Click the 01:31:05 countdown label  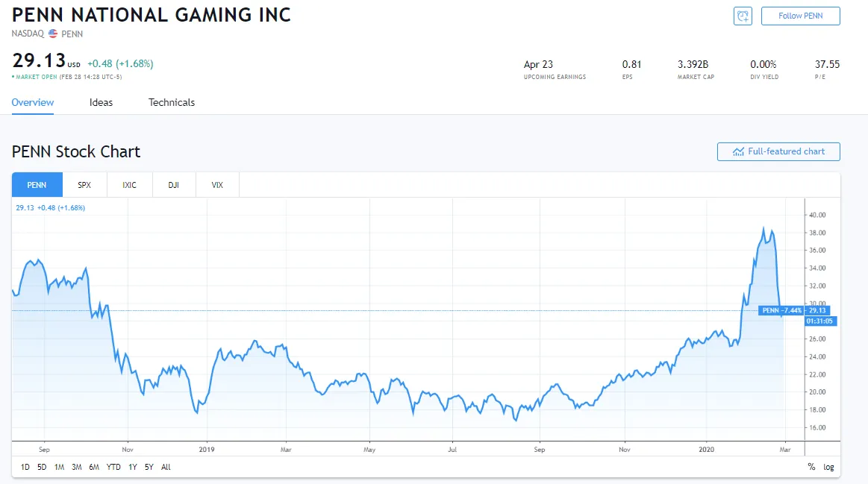819,321
